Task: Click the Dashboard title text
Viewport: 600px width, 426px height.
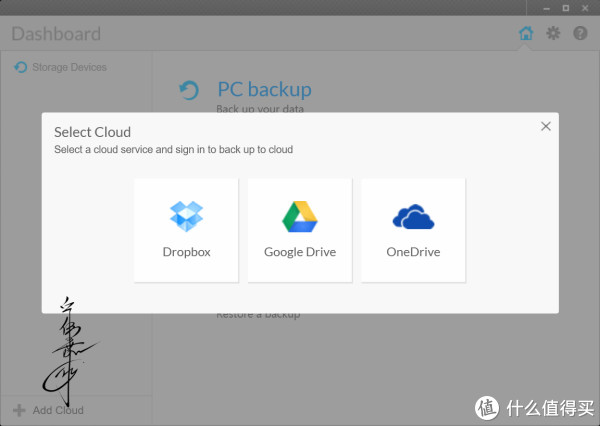Action: [x=56, y=34]
